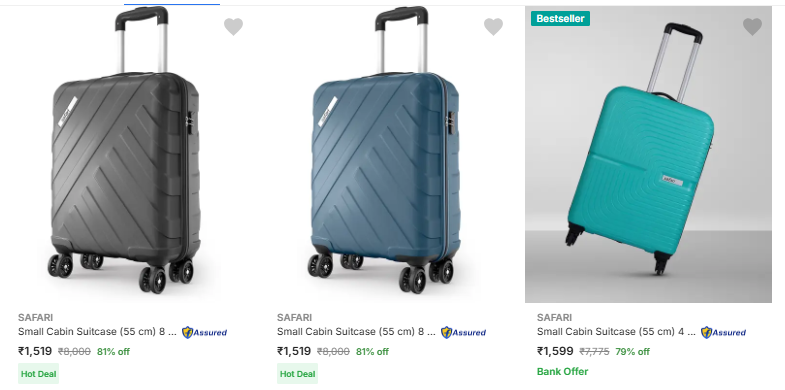Image resolution: width=785 pixels, height=390 pixels.
Task: Click ₹1,599 price of teal suitcase
Action: coord(555,351)
